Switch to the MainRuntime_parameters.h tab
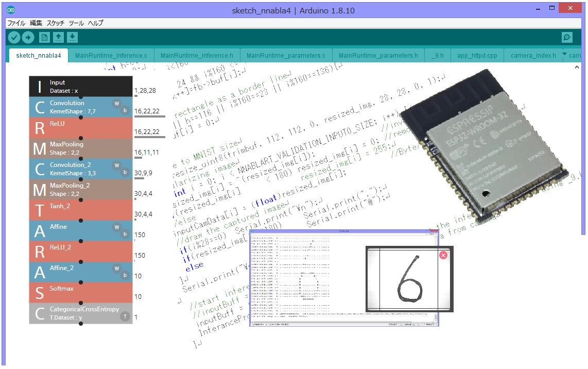The image size is (588, 369). tap(378, 56)
